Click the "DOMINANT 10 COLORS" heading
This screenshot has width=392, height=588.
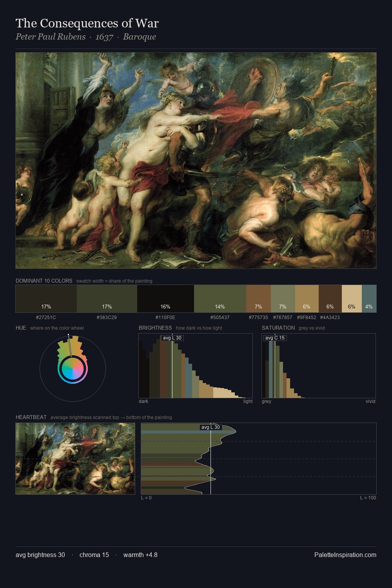click(44, 281)
